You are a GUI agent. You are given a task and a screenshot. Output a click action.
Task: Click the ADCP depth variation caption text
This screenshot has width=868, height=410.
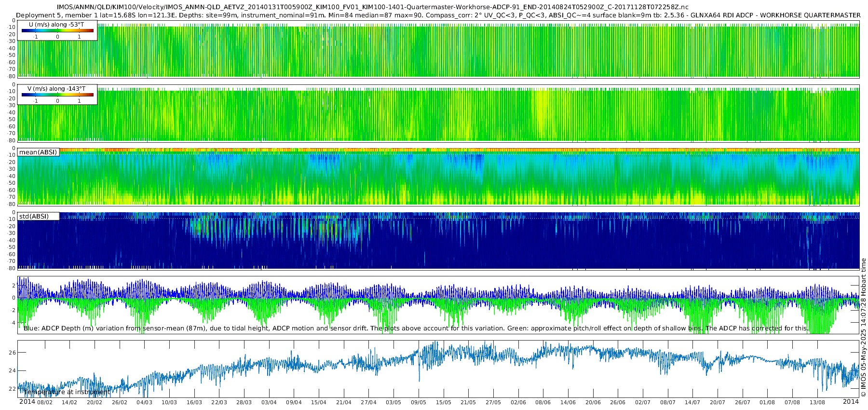(x=415, y=328)
